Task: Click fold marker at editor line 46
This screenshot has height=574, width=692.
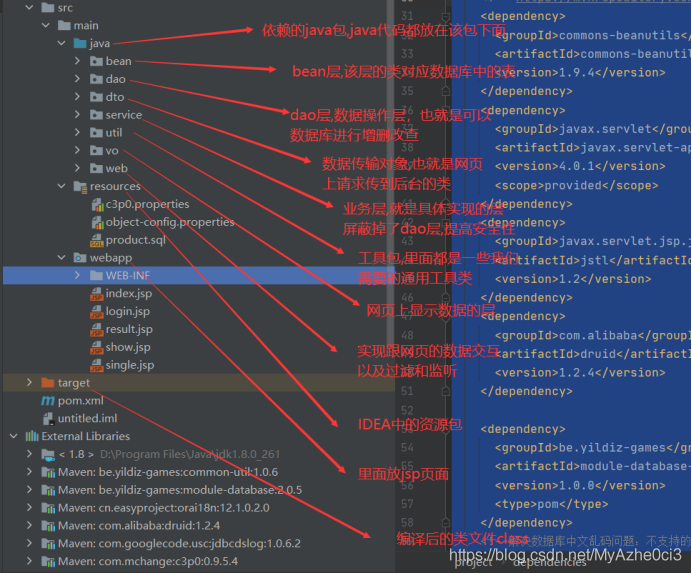Action: pyautogui.click(x=446, y=298)
